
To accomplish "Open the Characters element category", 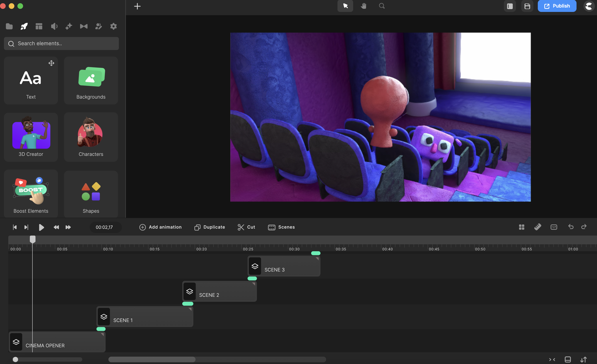I will tap(91, 137).
